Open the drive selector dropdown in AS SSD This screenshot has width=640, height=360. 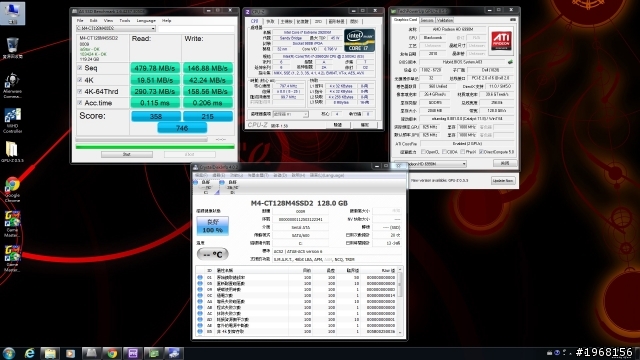(x=116, y=29)
